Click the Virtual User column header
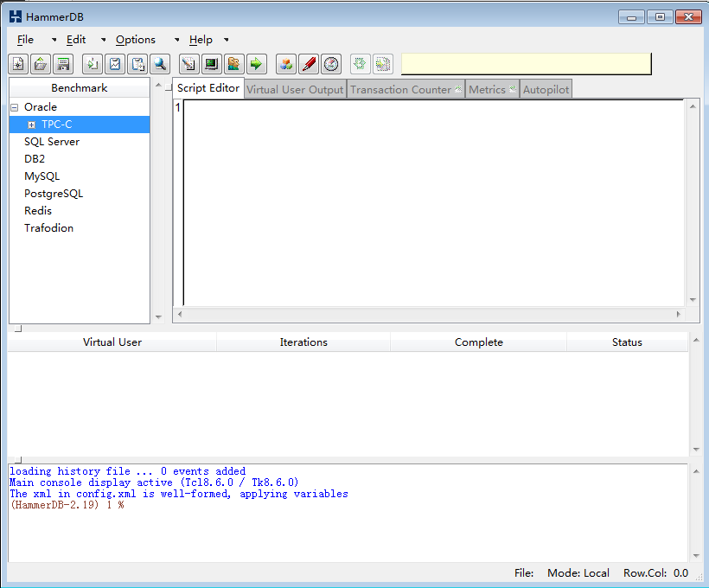709x588 pixels. point(112,342)
